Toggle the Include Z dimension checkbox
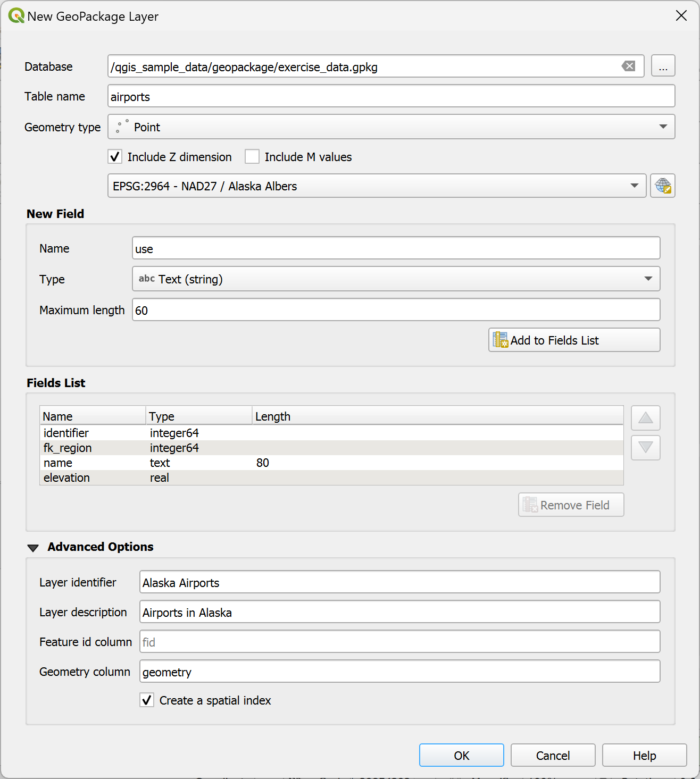Image resolution: width=700 pixels, height=779 pixels. pyautogui.click(x=115, y=157)
